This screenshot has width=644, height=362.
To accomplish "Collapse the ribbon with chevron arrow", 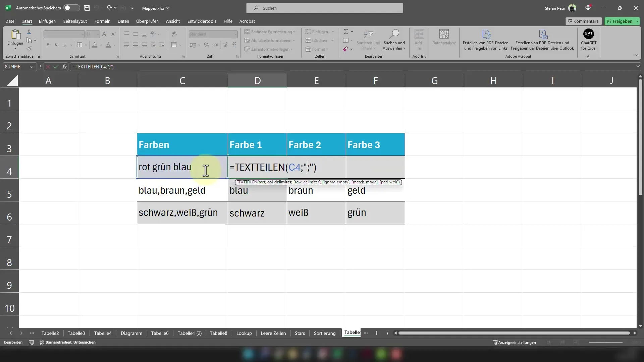I will click(636, 55).
